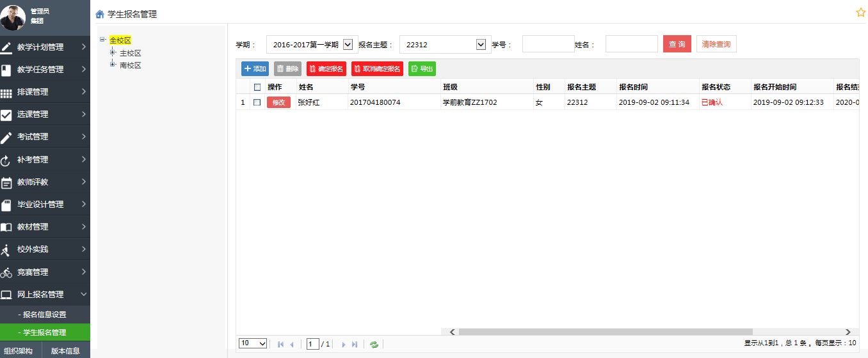
Task: Open the 教师评教 menu
Action: coord(45,182)
